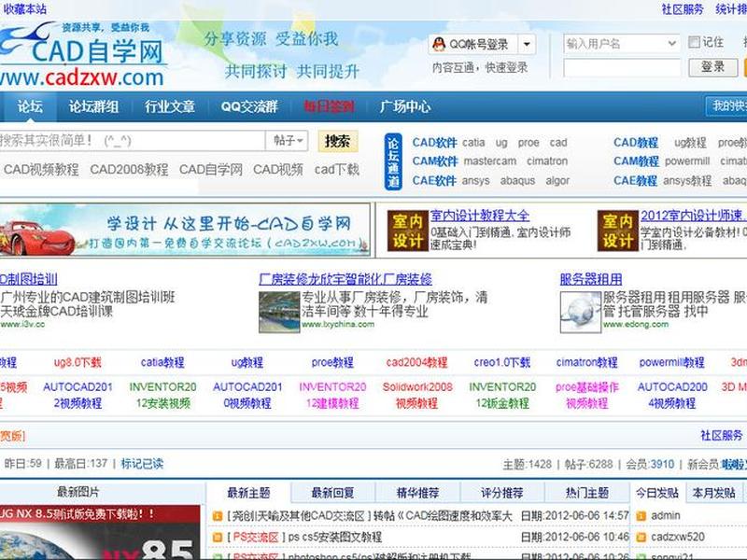
Task: Click the CAD自学网 site logo
Action: tap(82, 54)
